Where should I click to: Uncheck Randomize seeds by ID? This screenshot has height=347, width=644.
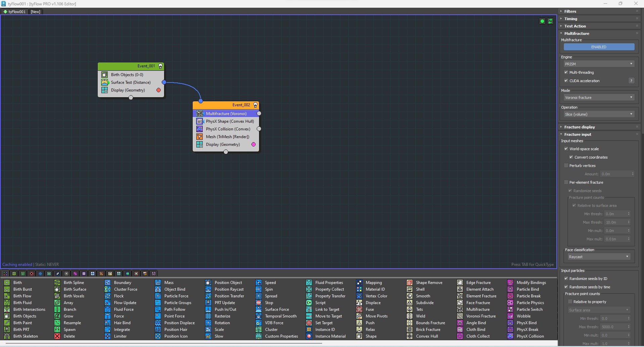pyautogui.click(x=566, y=279)
